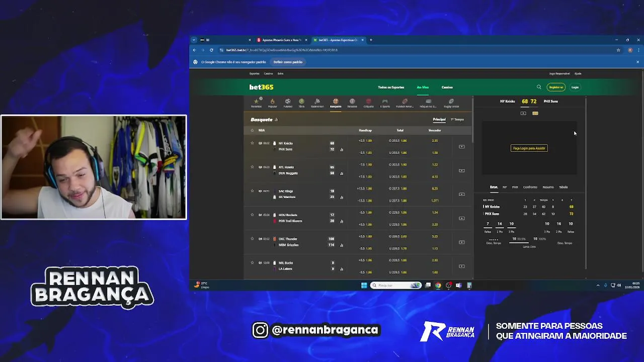Favorite the ATL Hawks vs DEN Nuggets game
644x362 pixels.
[x=252, y=167]
